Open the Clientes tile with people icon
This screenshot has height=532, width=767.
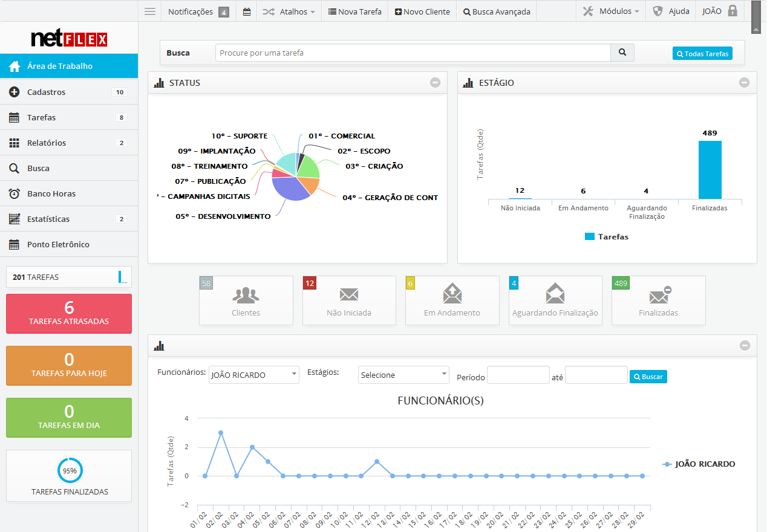246,300
